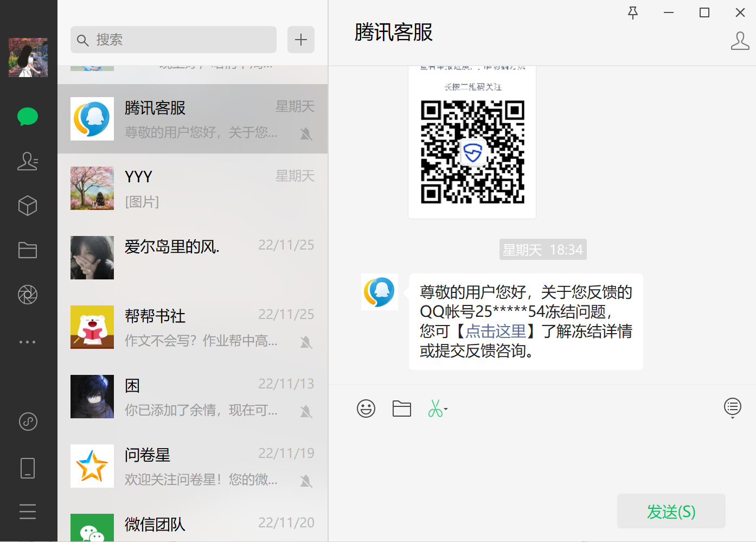The width and height of the screenshot is (756, 542).
Task: Minimize the WeChat window
Action: 669,12
